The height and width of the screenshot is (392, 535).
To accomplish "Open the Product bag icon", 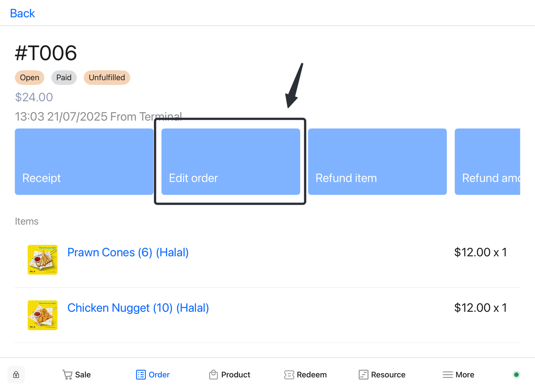I will click(214, 374).
